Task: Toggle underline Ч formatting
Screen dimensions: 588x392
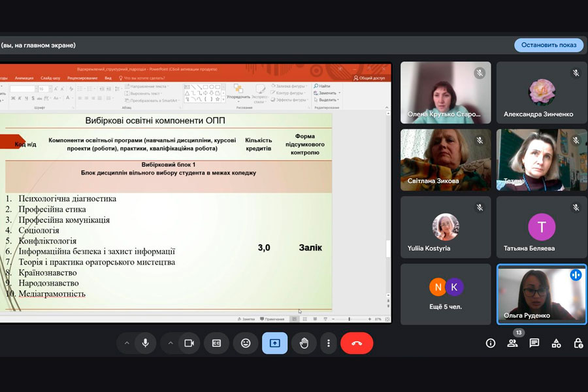Action: point(26,98)
